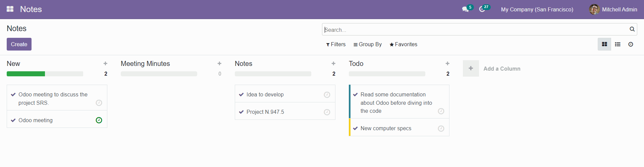Open the Odoo meeting note card
This screenshot has height=167, width=644.
click(x=57, y=119)
